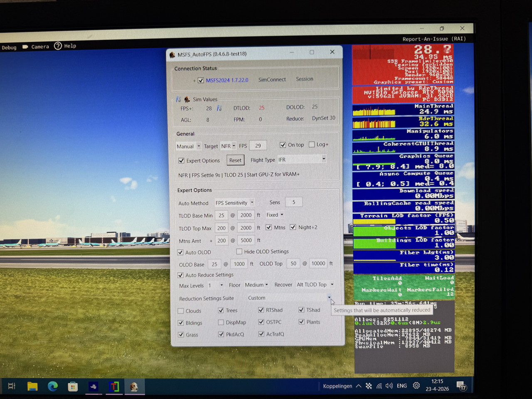Screen dimensions: 532x399
Task: Open the Debug menu
Action: point(9,47)
